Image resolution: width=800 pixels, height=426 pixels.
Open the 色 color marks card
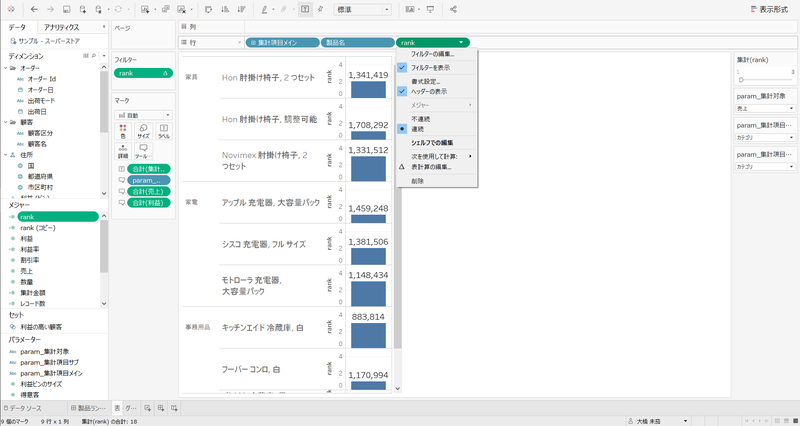122,131
